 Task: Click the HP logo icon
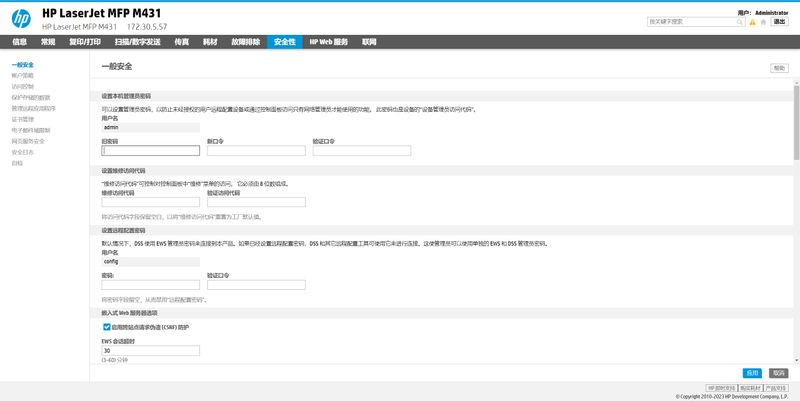tap(20, 17)
